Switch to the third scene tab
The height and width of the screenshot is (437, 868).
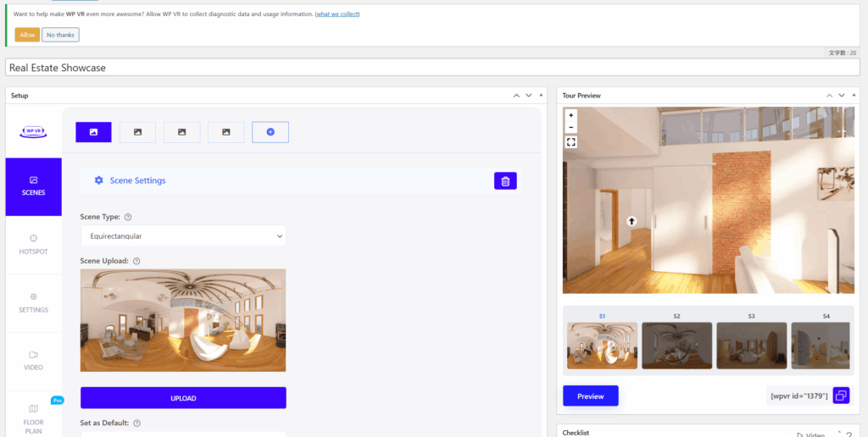181,132
